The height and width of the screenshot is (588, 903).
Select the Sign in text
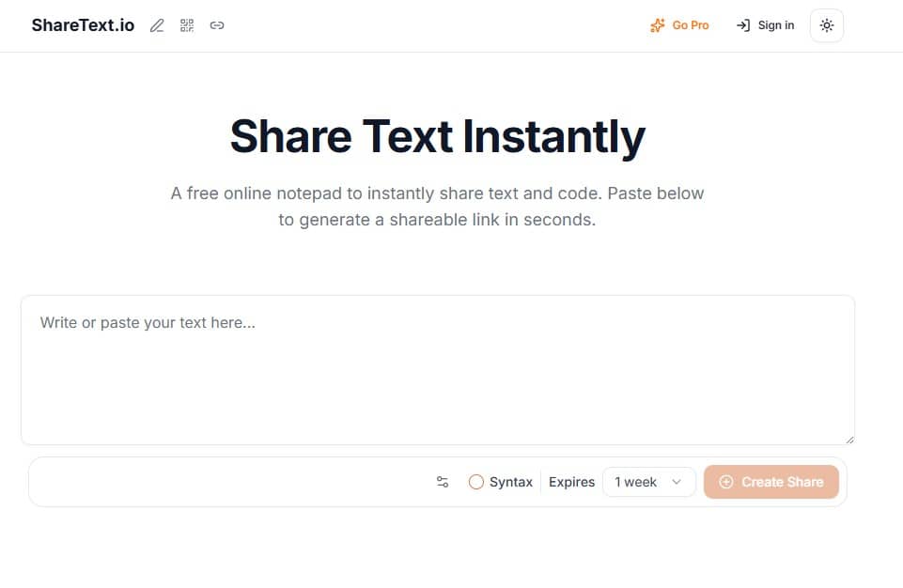(x=776, y=25)
